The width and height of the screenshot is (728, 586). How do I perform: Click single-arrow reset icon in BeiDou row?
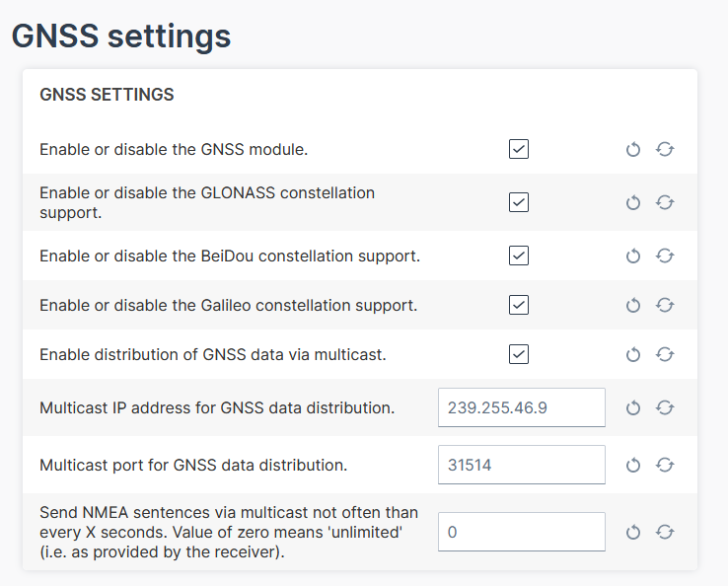pos(633,256)
